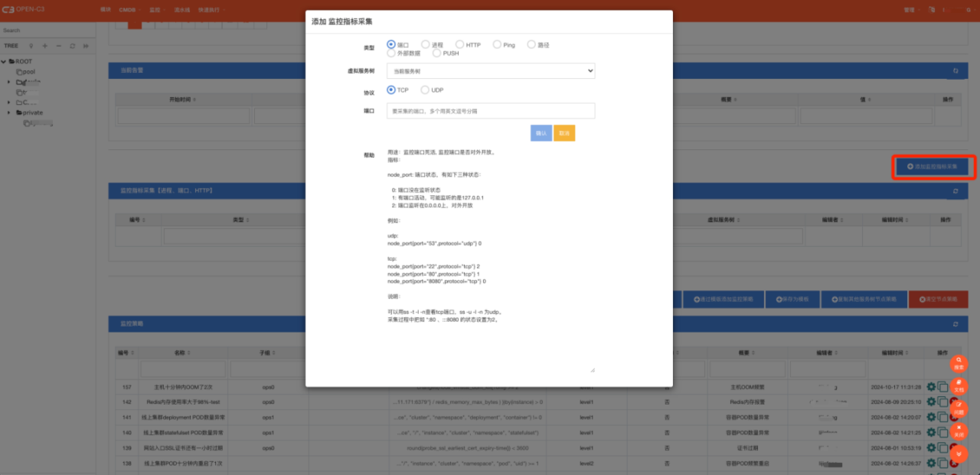
Task: Open the 文档 floating docs button
Action: pos(959,386)
